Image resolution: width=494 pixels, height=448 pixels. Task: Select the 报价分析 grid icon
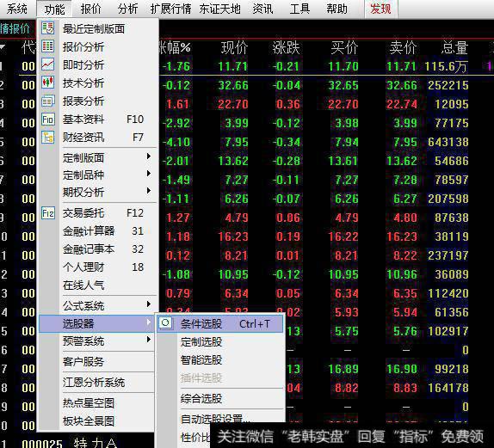point(48,46)
